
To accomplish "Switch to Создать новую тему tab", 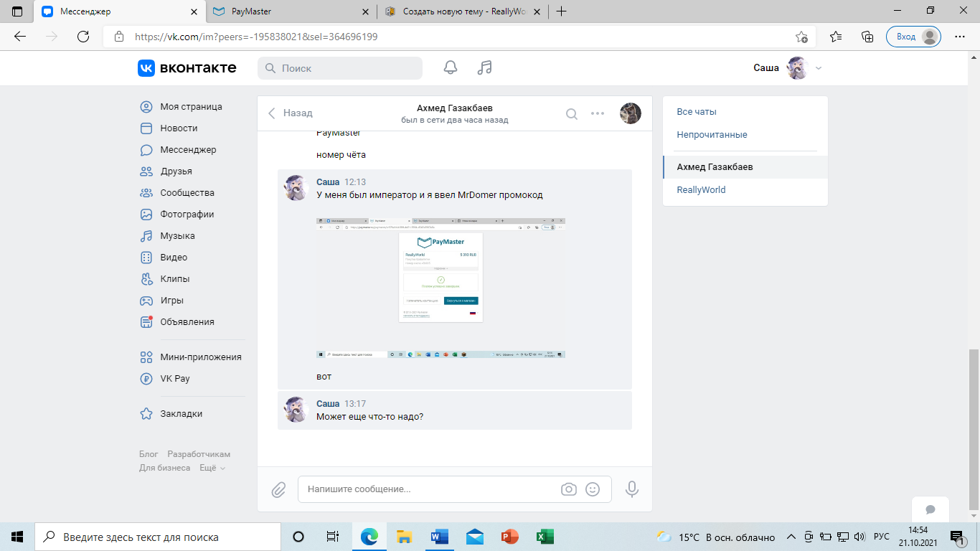I will (x=462, y=11).
